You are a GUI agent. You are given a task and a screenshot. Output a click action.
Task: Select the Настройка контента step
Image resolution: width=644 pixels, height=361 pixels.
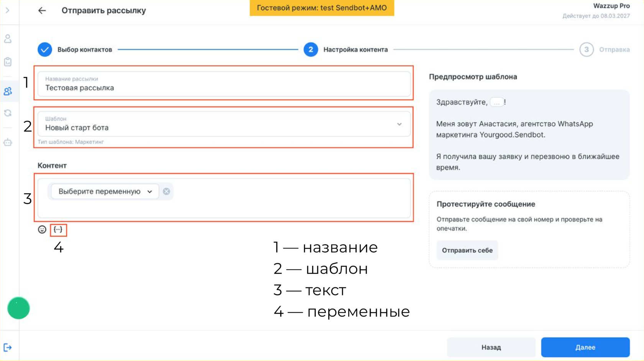point(355,49)
